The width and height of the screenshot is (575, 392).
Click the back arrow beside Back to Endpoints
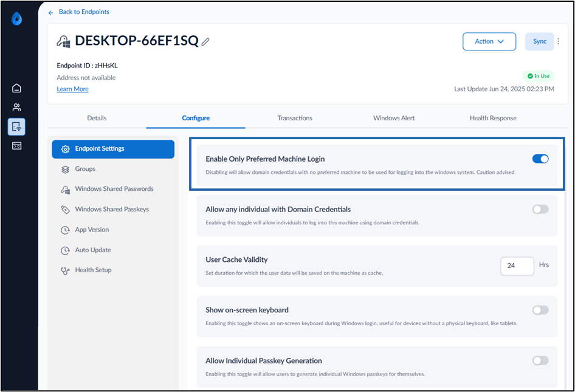pos(50,13)
